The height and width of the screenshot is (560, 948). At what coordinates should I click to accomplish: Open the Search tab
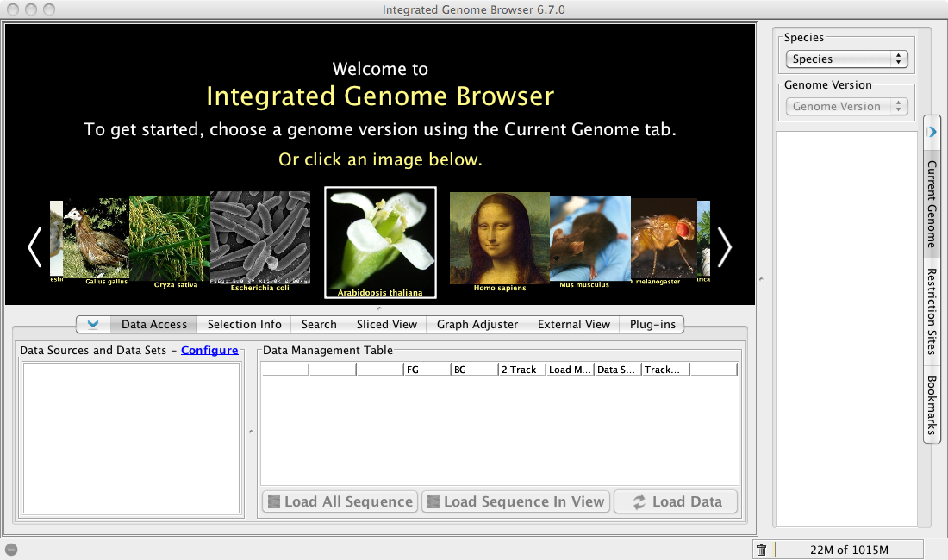pyautogui.click(x=319, y=325)
